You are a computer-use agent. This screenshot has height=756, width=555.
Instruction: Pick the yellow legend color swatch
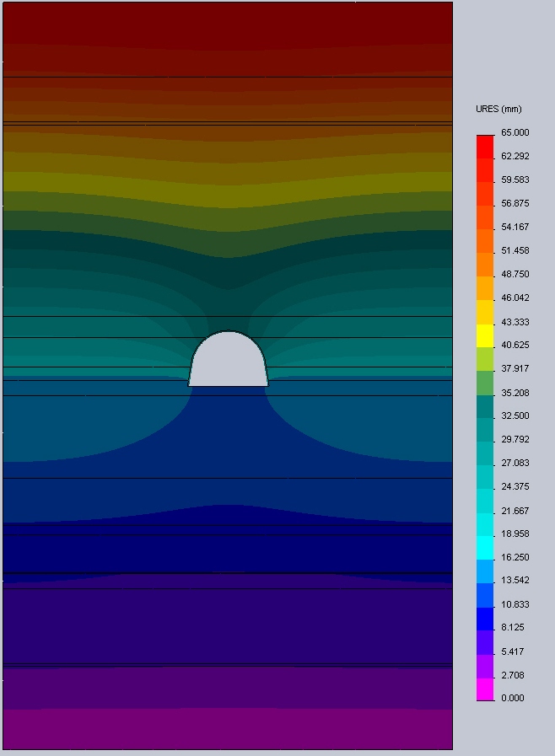pyautogui.click(x=485, y=336)
